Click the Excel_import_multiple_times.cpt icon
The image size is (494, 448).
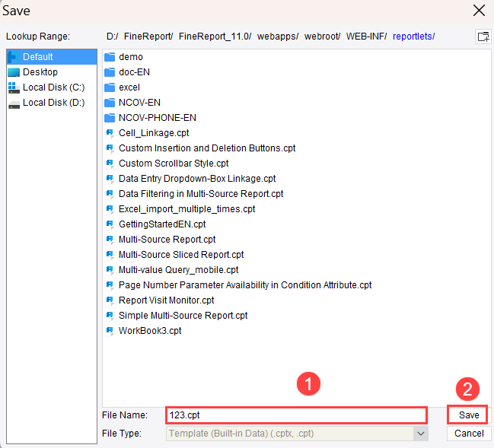(x=110, y=209)
